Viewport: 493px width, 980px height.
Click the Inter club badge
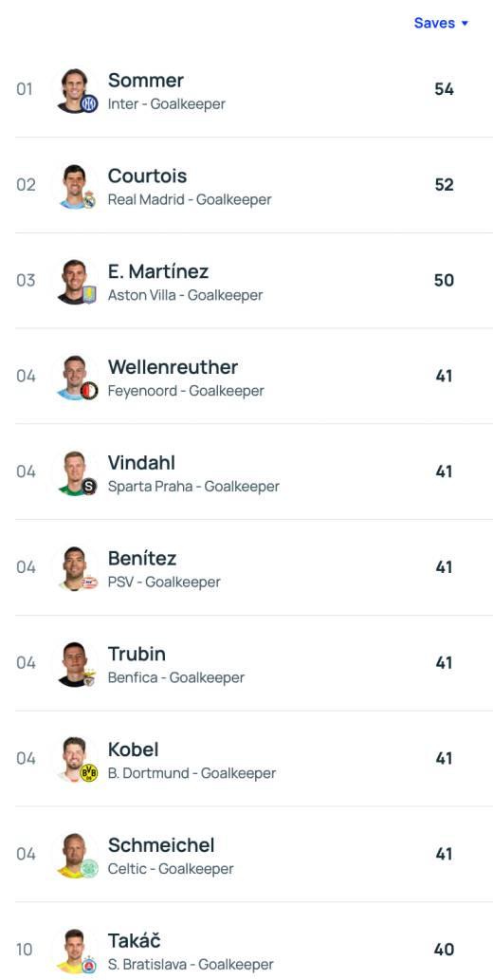coord(89,103)
